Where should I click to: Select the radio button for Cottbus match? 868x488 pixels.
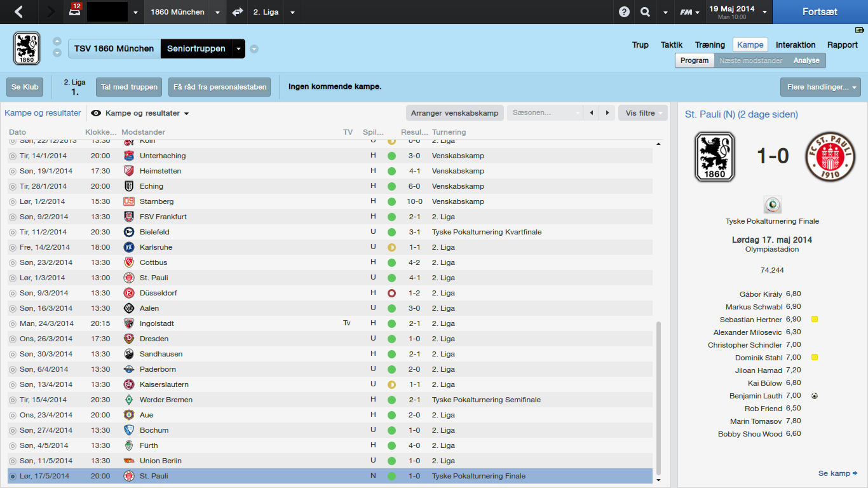13,262
